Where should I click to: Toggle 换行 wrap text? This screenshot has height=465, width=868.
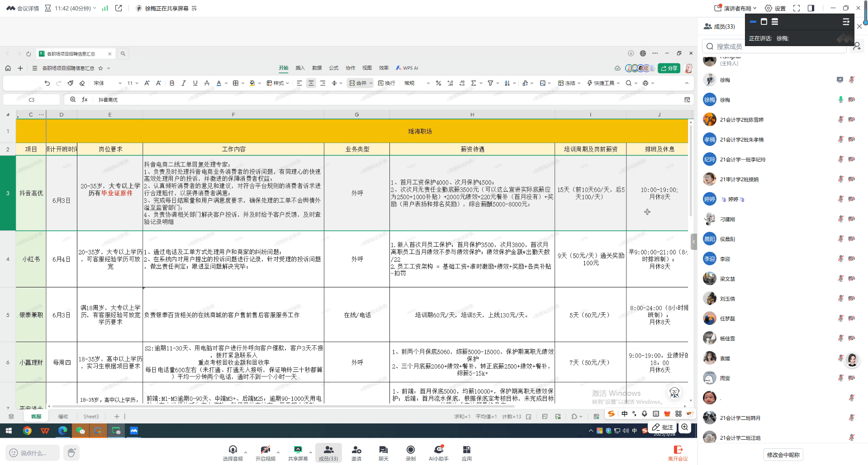click(x=387, y=83)
